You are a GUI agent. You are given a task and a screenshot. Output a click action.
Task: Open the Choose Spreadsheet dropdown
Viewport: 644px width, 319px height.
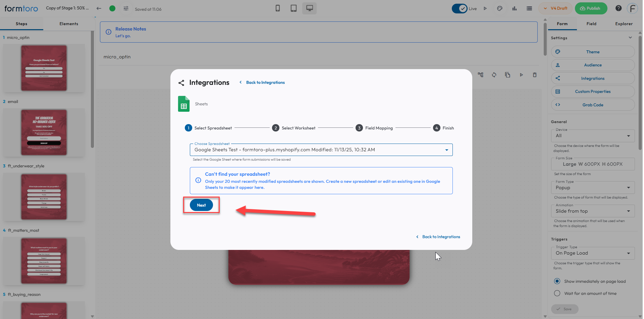[x=321, y=150]
